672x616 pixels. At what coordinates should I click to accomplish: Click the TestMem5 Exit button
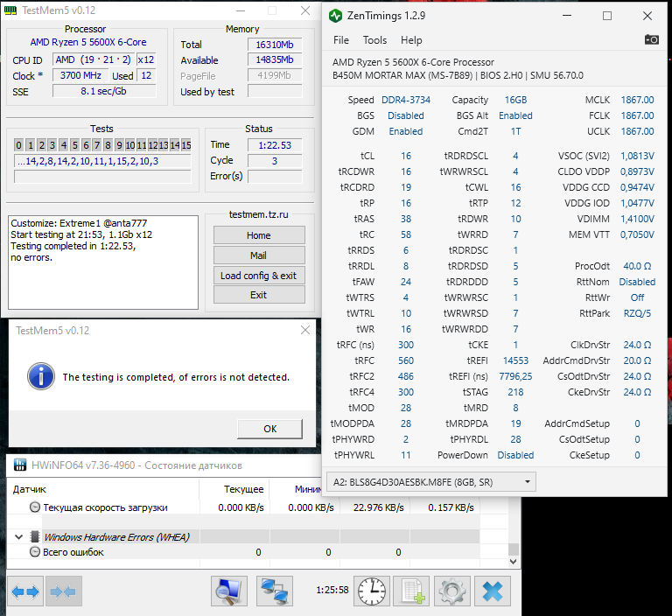point(259,295)
